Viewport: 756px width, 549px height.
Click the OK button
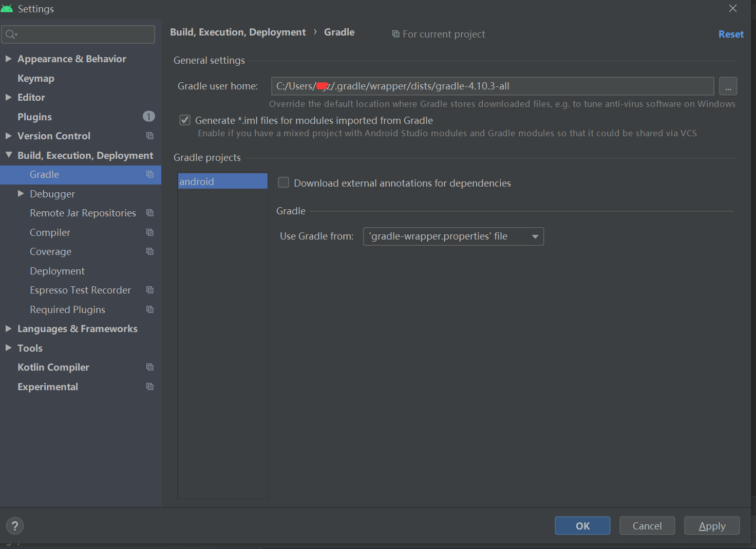click(x=582, y=526)
